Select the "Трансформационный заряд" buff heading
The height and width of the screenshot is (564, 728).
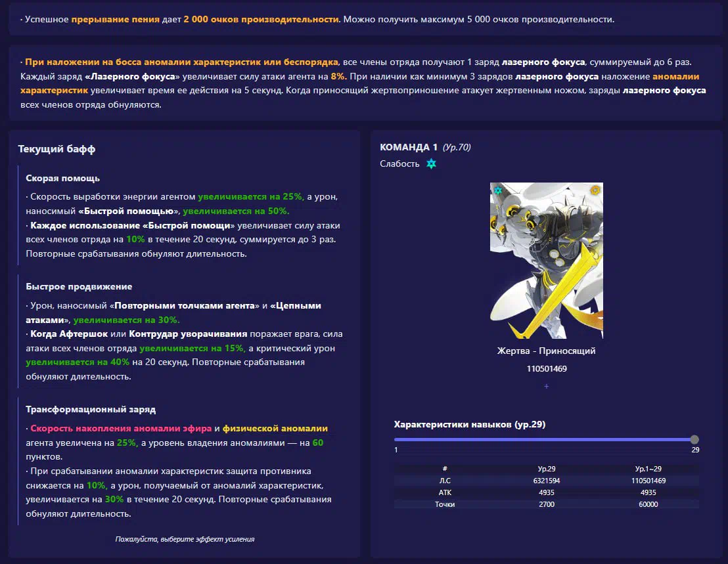click(x=91, y=410)
